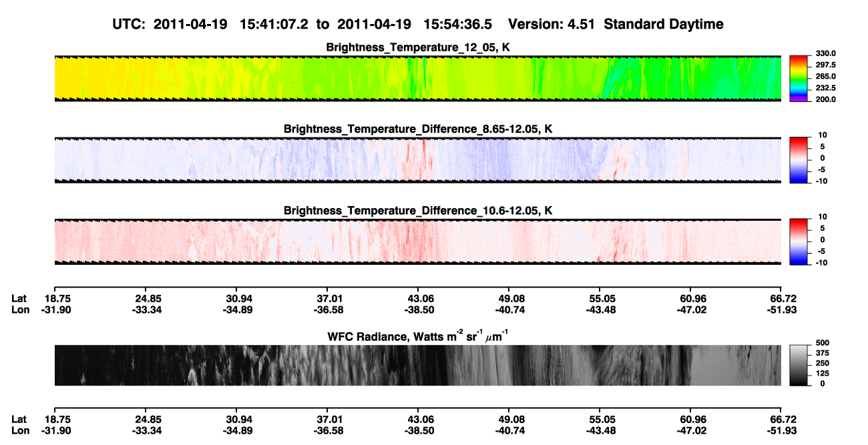The height and width of the screenshot is (445, 868).
Task: Click longitude '-31.90' below the WFC Radiance panel
Action: [55, 431]
